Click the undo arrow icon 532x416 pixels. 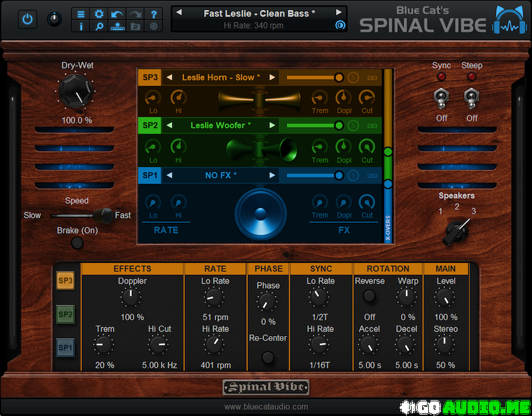(x=117, y=14)
